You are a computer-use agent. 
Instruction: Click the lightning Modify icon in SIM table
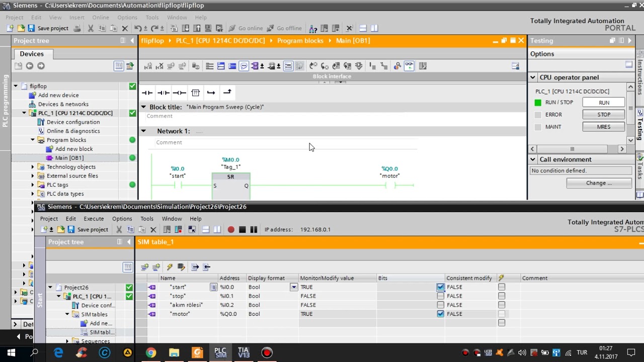click(170, 267)
